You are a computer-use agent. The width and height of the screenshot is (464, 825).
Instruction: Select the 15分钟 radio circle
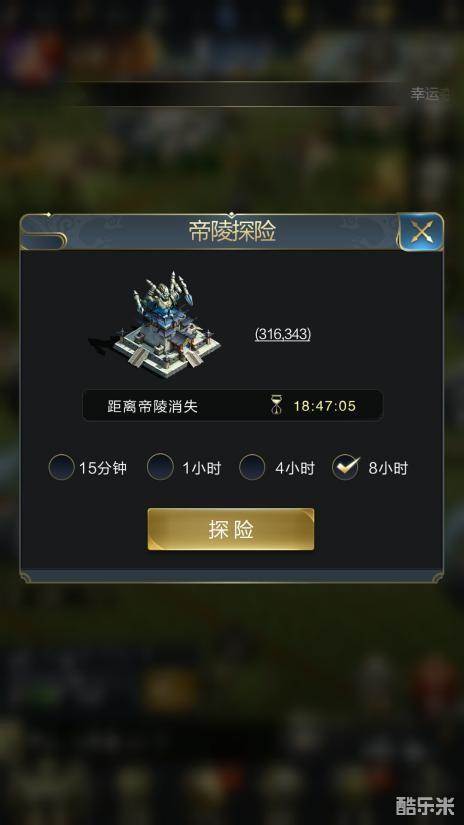[x=62, y=467]
